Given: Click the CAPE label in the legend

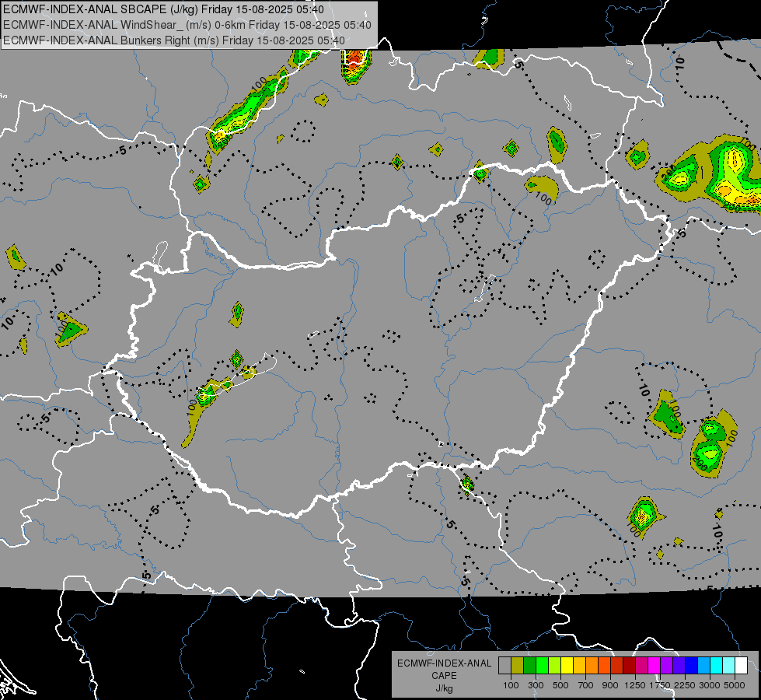Looking at the screenshot, I should [444, 676].
